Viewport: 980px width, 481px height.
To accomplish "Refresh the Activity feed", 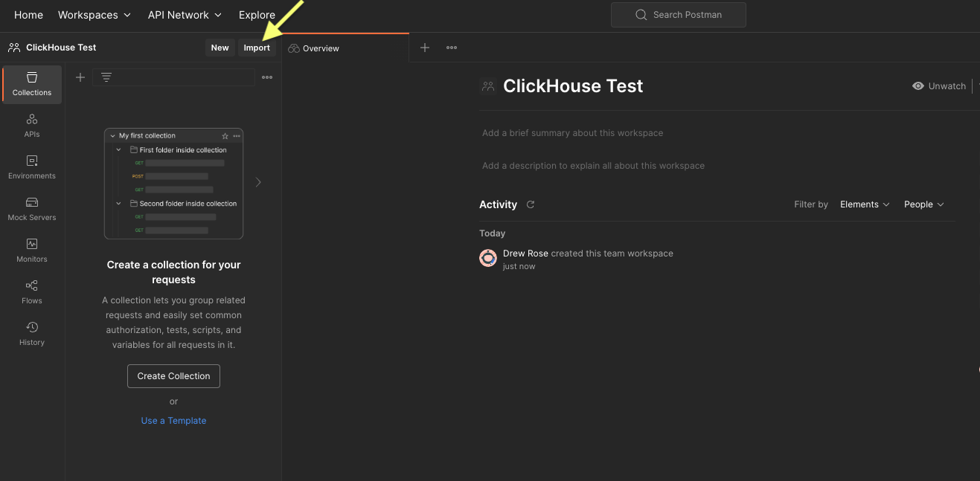I will tap(531, 204).
